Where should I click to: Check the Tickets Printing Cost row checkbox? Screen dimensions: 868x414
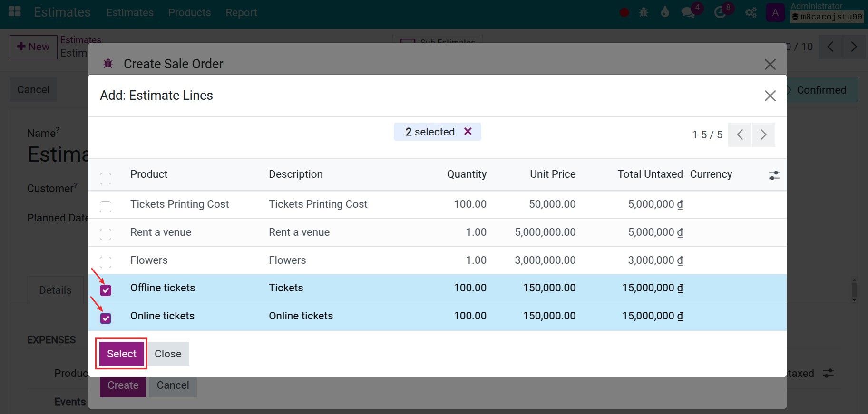(x=106, y=206)
